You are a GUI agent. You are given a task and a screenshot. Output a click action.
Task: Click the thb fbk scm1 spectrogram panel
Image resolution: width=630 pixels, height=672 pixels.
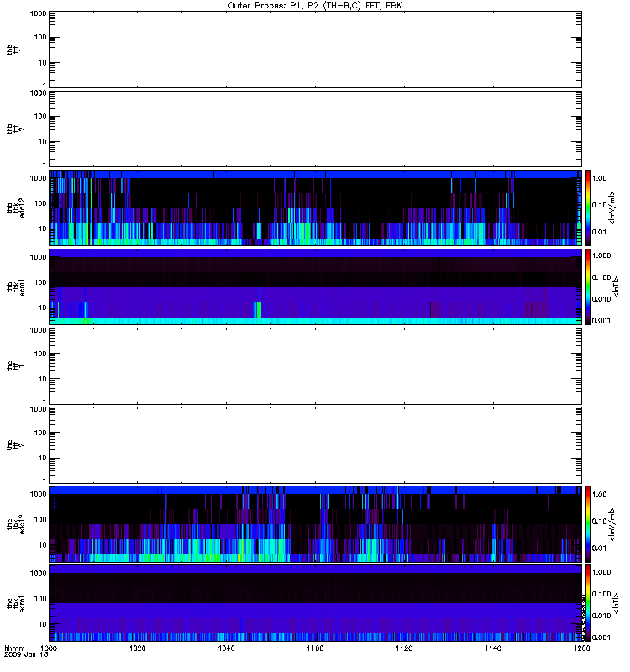coord(316,286)
